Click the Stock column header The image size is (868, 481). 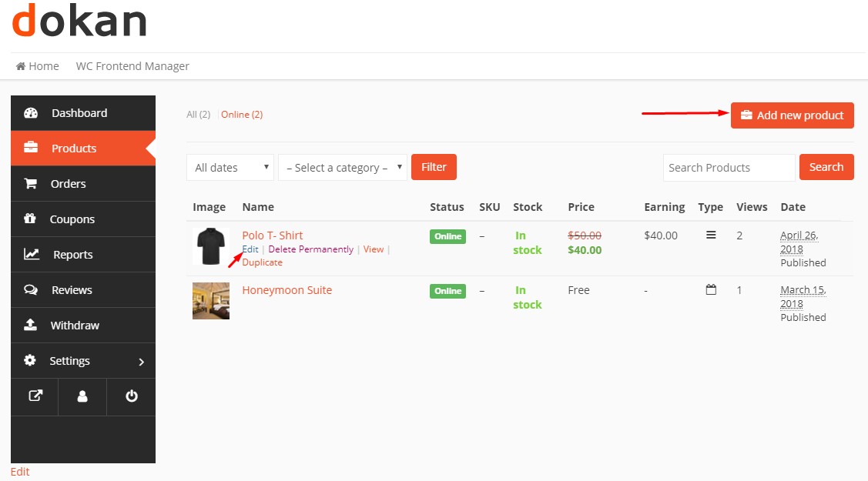click(x=528, y=207)
